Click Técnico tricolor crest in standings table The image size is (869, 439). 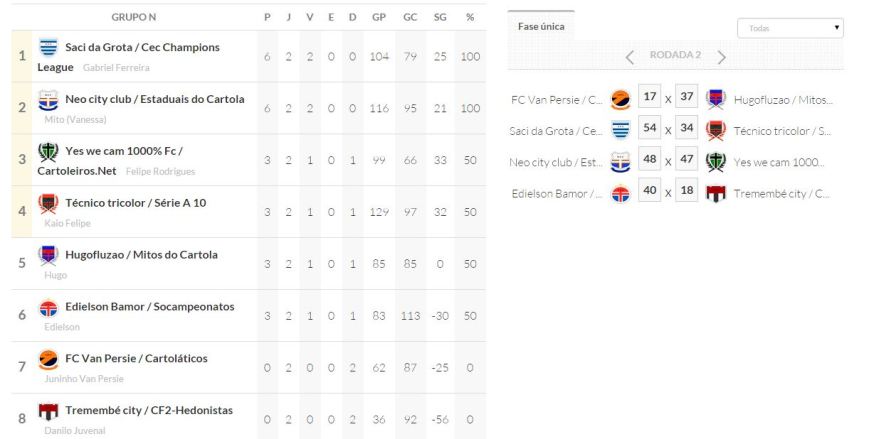pos(48,203)
